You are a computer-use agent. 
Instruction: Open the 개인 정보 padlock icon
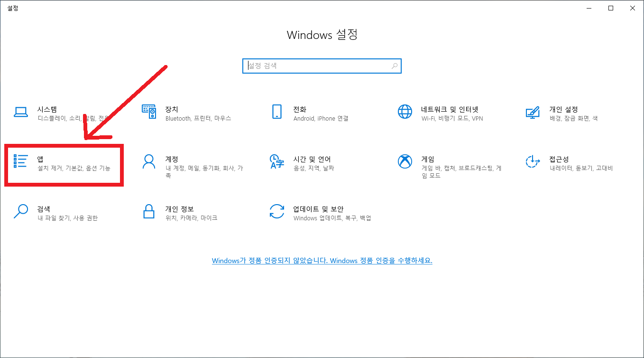[149, 211]
